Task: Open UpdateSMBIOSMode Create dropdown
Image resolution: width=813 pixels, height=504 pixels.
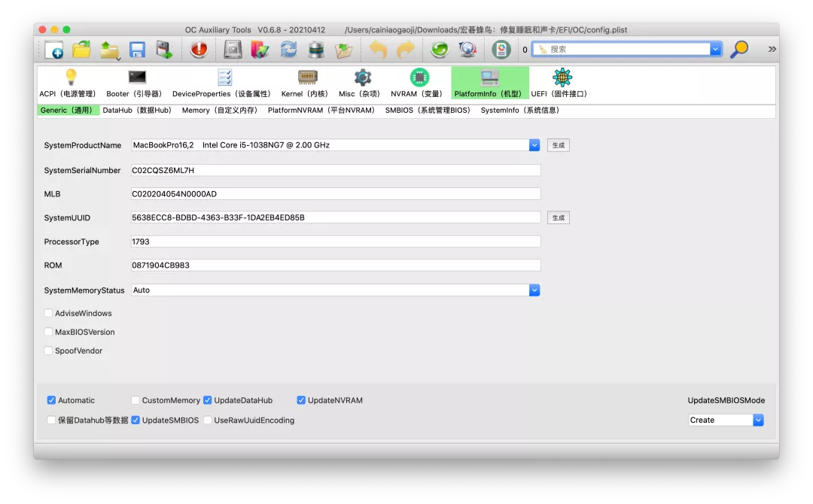Action: tap(726, 420)
